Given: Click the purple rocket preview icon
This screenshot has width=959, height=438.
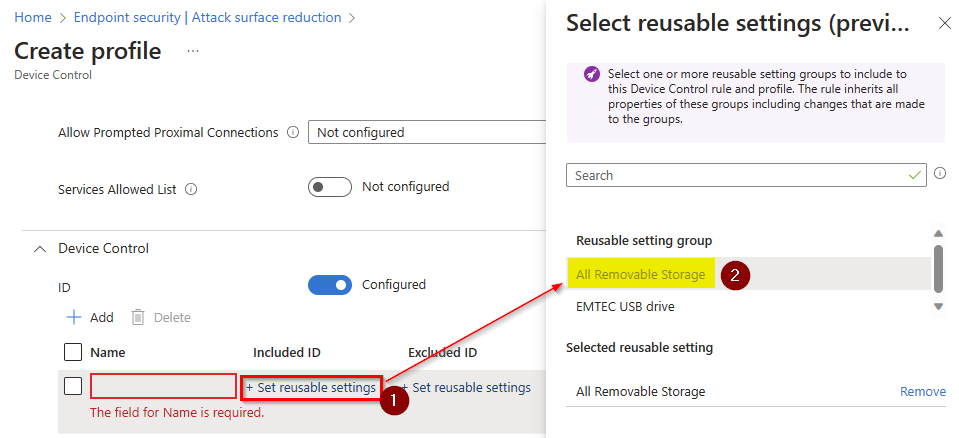Looking at the screenshot, I should click(591, 75).
